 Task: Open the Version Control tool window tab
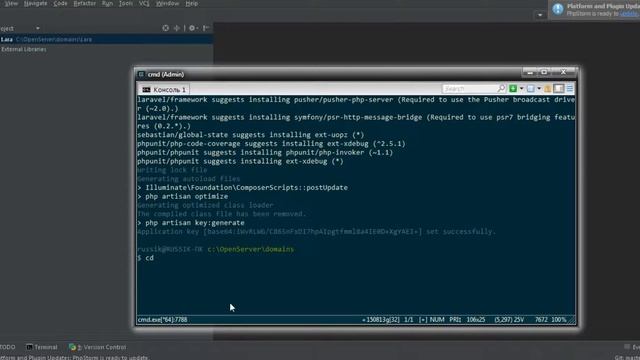click(x=97, y=347)
